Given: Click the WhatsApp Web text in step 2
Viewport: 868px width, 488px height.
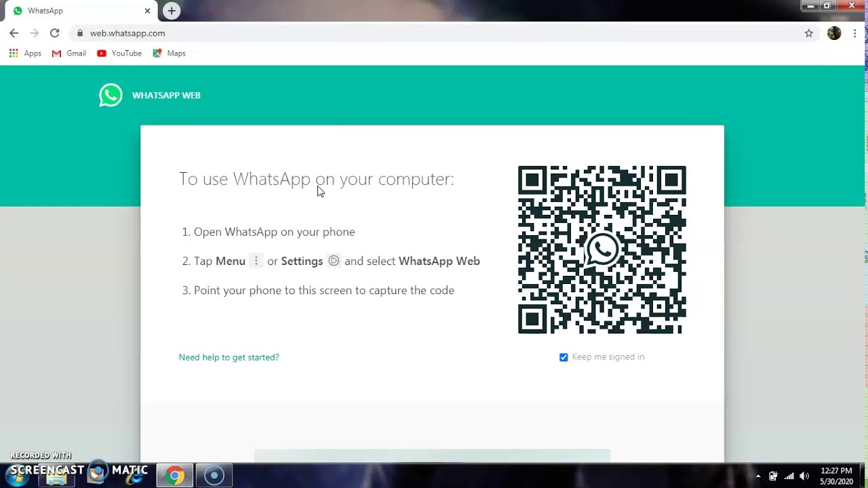Looking at the screenshot, I should click(x=439, y=261).
